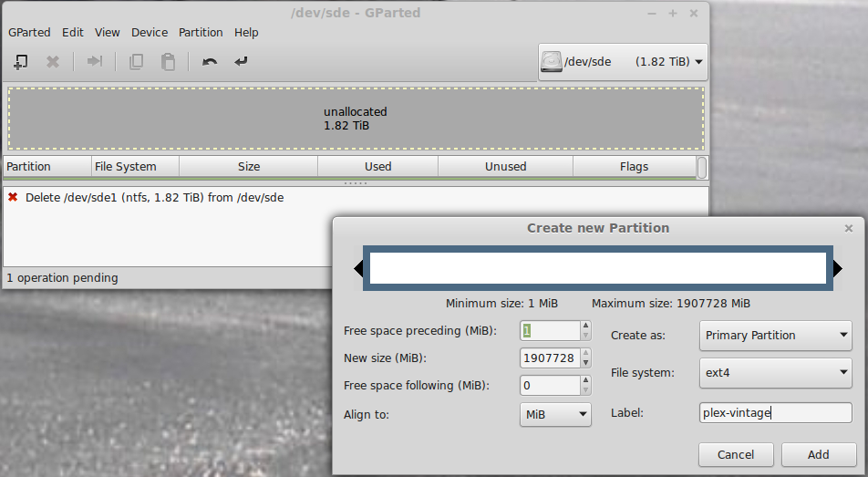Sort by File System column header
This screenshot has width=868, height=477.
135,167
